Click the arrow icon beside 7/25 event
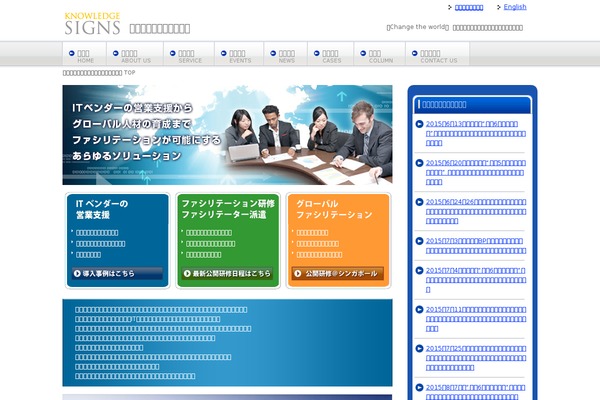The width and height of the screenshot is (600, 400). [x=419, y=349]
